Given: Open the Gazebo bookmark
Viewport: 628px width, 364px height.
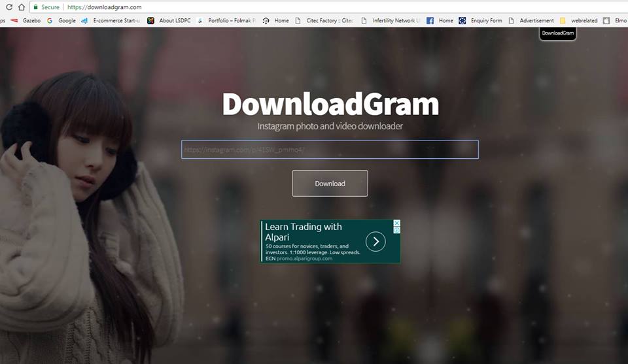Looking at the screenshot, I should pos(26,21).
